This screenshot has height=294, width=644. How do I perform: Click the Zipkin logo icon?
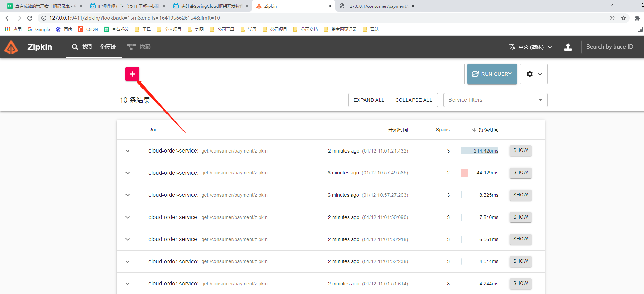coord(11,47)
